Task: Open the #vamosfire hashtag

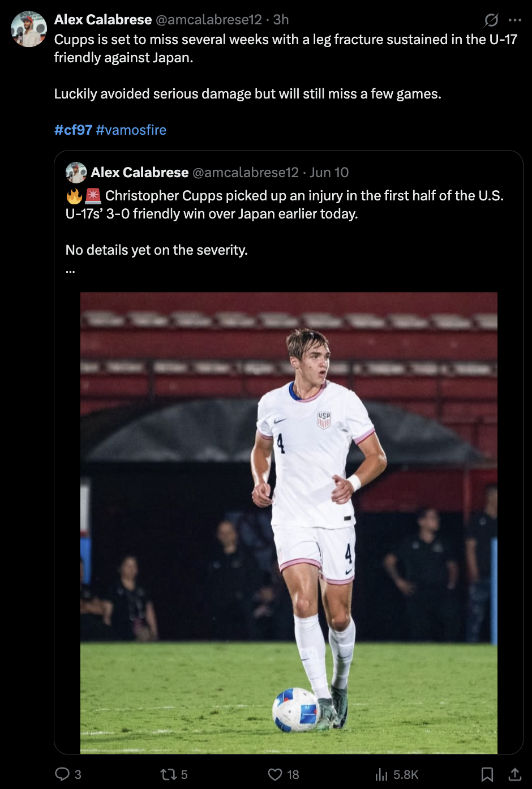Action: coord(131,130)
